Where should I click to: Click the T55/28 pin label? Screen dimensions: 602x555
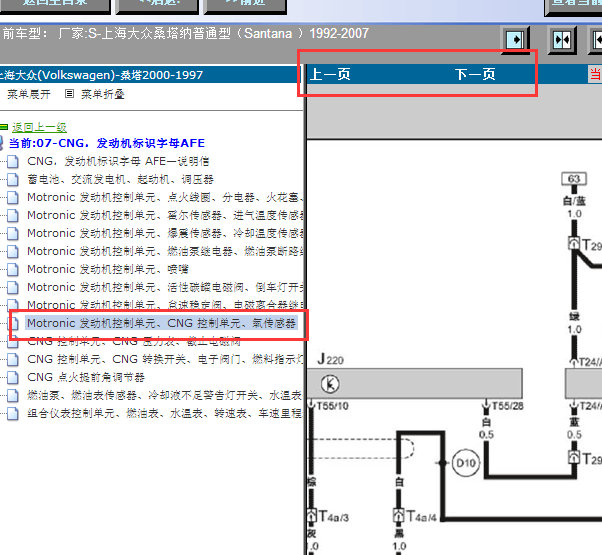(x=508, y=406)
